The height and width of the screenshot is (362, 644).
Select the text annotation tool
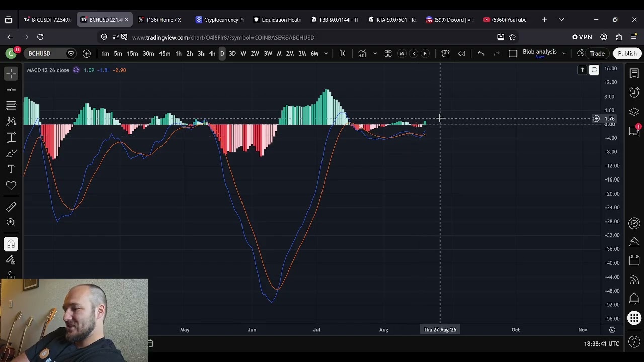[x=11, y=169]
